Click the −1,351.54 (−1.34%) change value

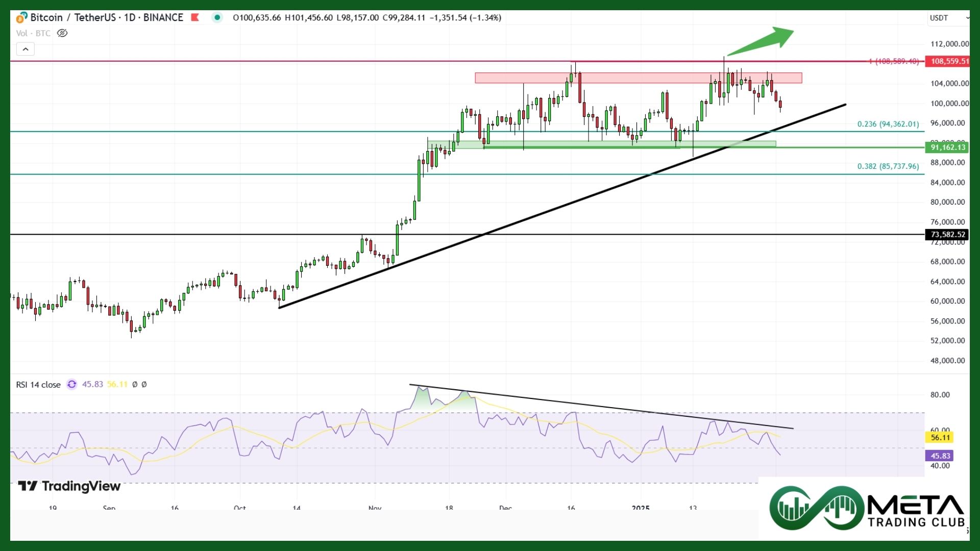coord(465,17)
